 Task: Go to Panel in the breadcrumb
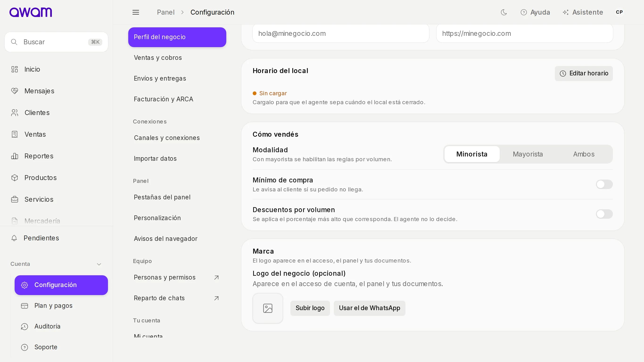(x=165, y=12)
